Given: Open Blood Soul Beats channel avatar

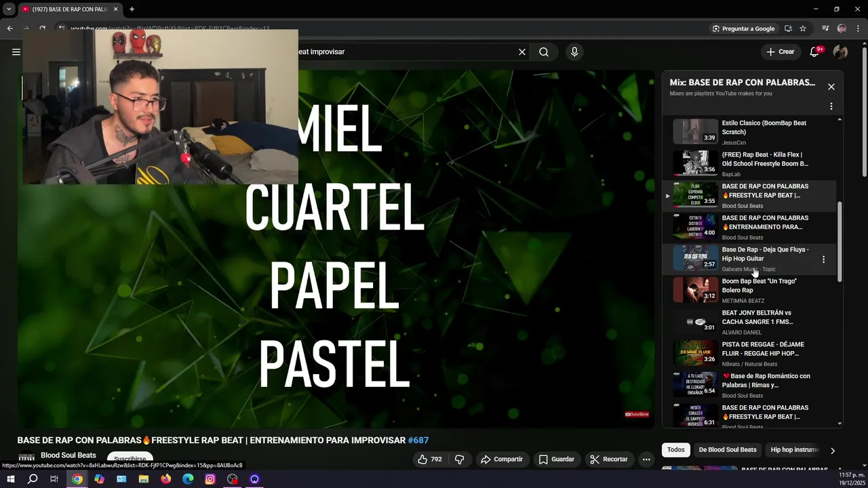Looking at the screenshot, I should click(26, 457).
